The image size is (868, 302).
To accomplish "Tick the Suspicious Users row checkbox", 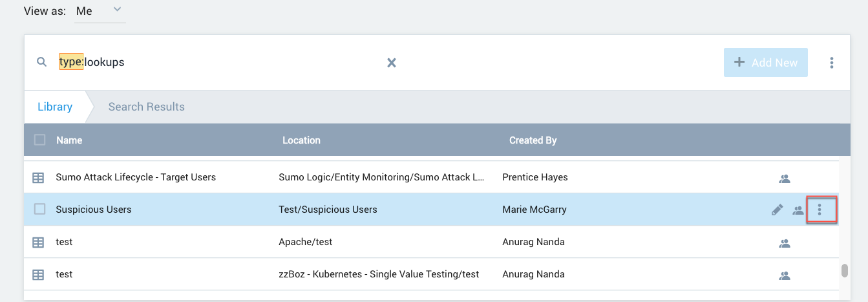I will 39,209.
